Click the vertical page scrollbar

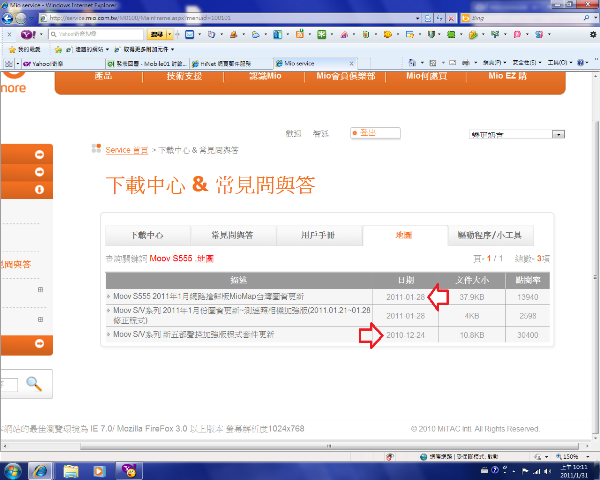pos(595,276)
